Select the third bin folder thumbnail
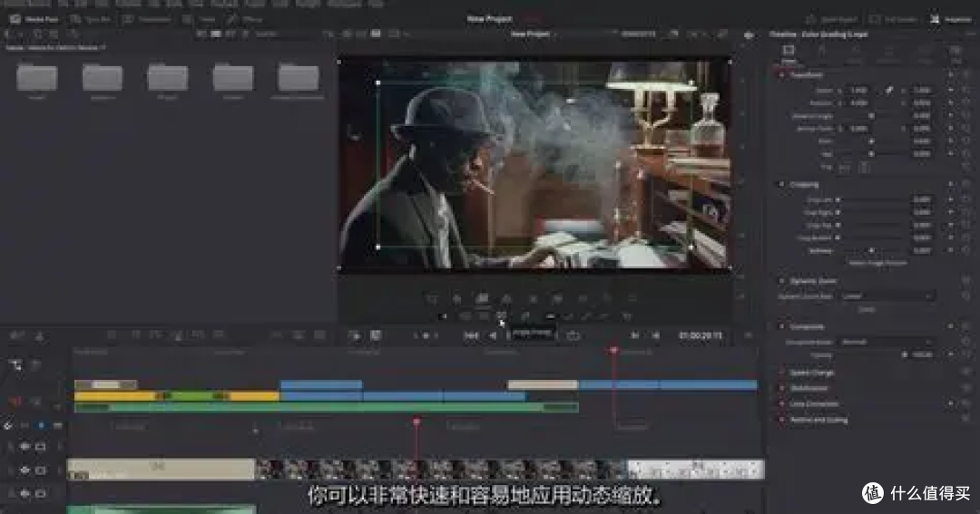This screenshot has width=980, height=514. (x=168, y=77)
